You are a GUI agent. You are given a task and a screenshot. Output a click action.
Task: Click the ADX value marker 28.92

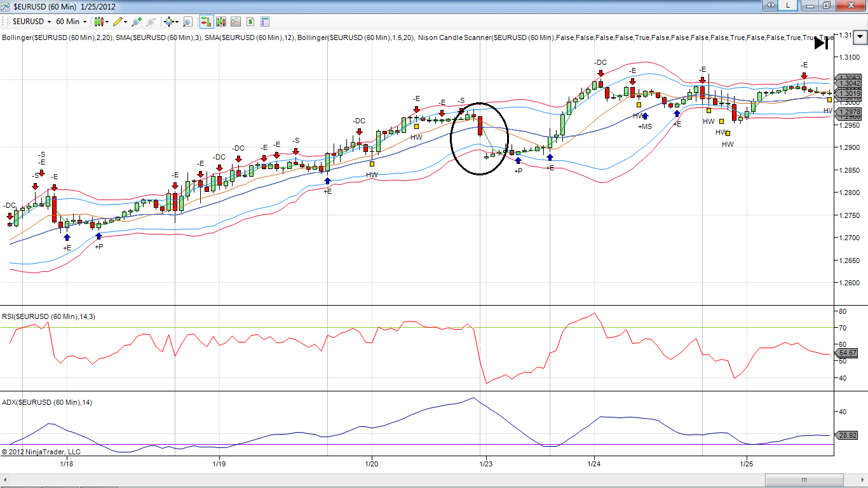tap(848, 435)
